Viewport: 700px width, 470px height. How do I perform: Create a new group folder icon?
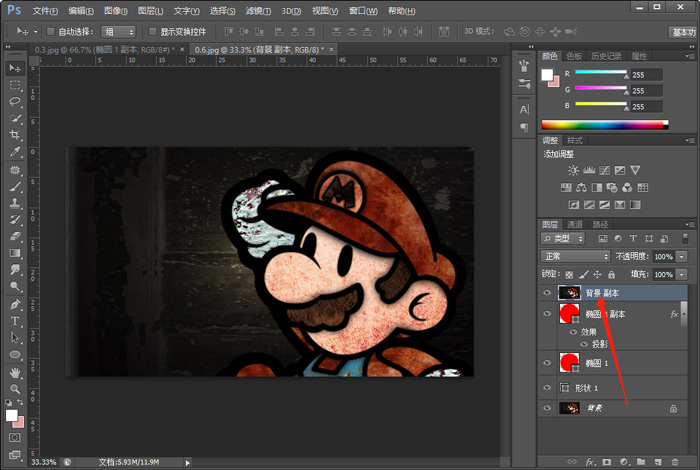641,462
